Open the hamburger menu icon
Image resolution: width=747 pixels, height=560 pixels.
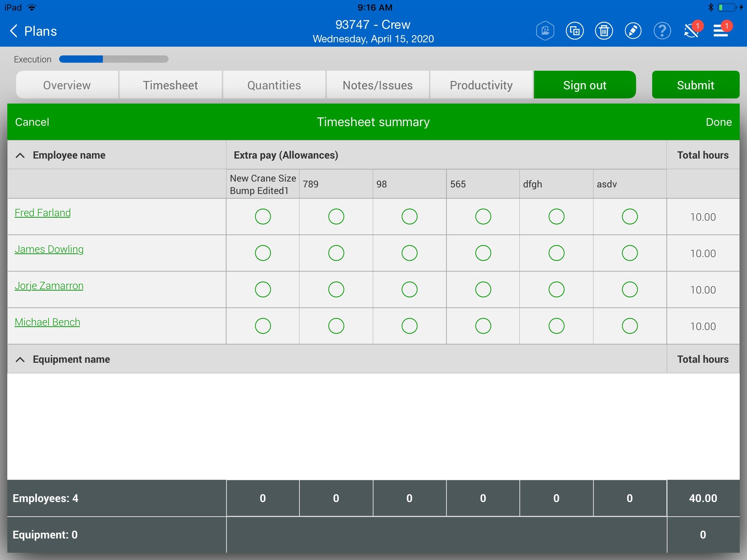coord(721,31)
